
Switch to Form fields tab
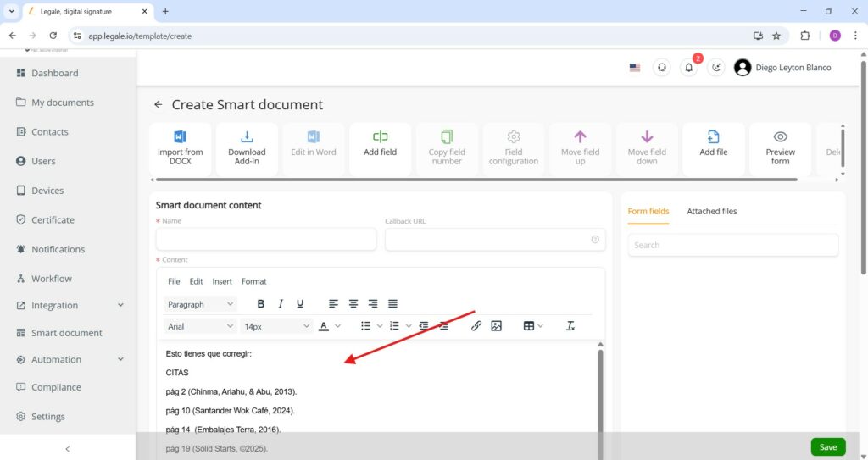click(x=648, y=211)
